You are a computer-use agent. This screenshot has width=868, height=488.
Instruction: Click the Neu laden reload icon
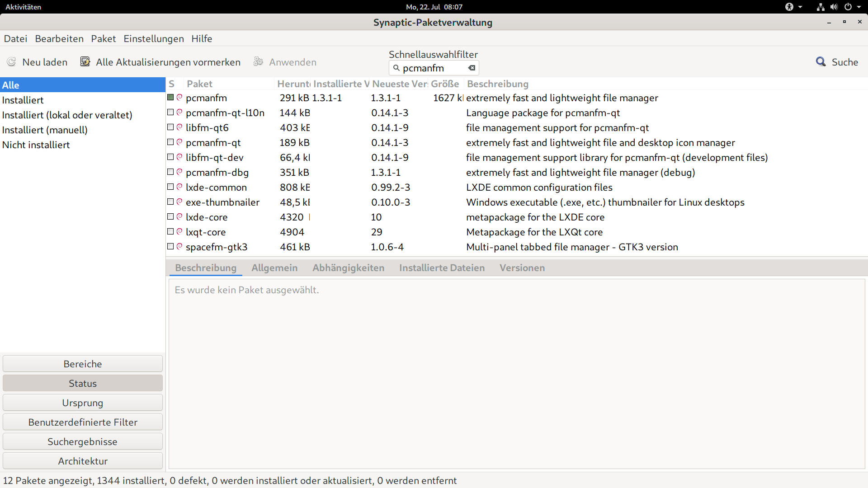click(x=12, y=62)
